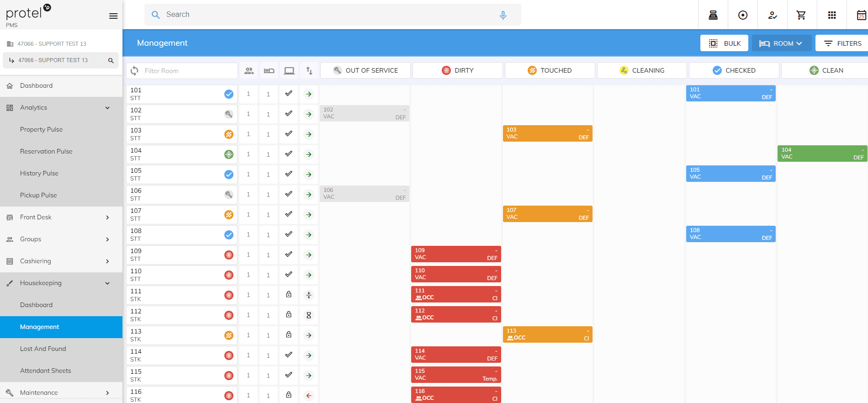This screenshot has height=403, width=868.
Task: Toggle the dirty status icon for room 109
Action: 229,255
